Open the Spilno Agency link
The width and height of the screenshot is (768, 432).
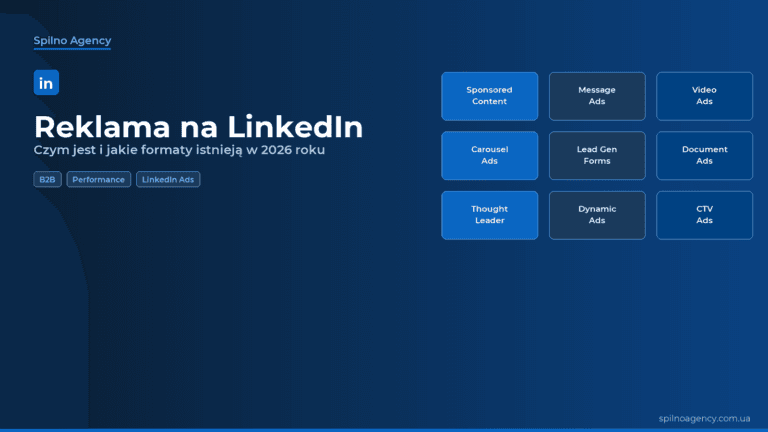(x=72, y=41)
